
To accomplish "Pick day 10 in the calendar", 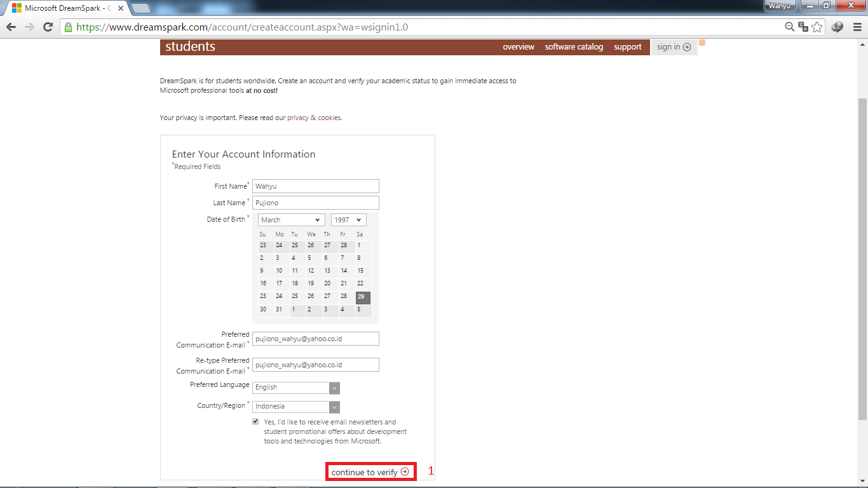I will (281, 272).
